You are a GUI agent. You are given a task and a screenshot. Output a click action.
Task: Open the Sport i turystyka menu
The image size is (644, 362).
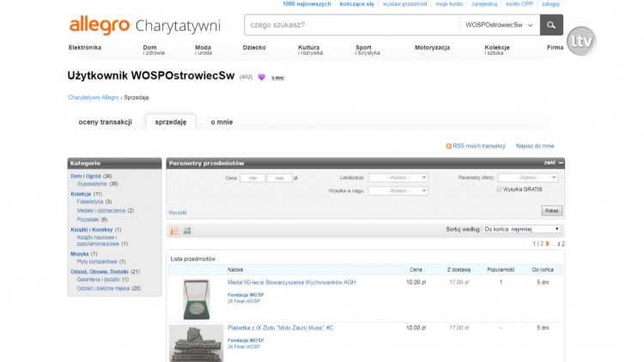pos(368,50)
